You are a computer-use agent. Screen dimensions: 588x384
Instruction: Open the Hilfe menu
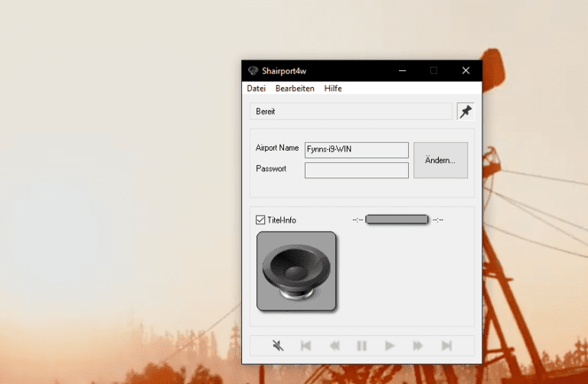[x=333, y=89]
